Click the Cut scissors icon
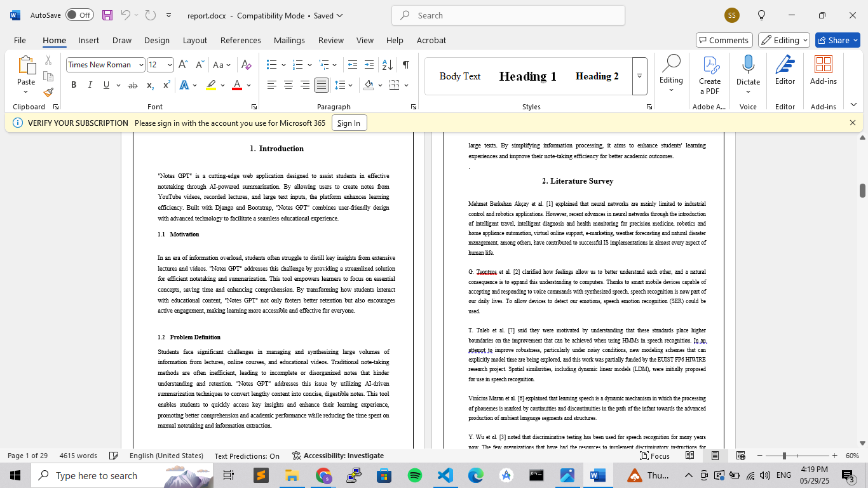The width and height of the screenshot is (868, 488). (48, 60)
